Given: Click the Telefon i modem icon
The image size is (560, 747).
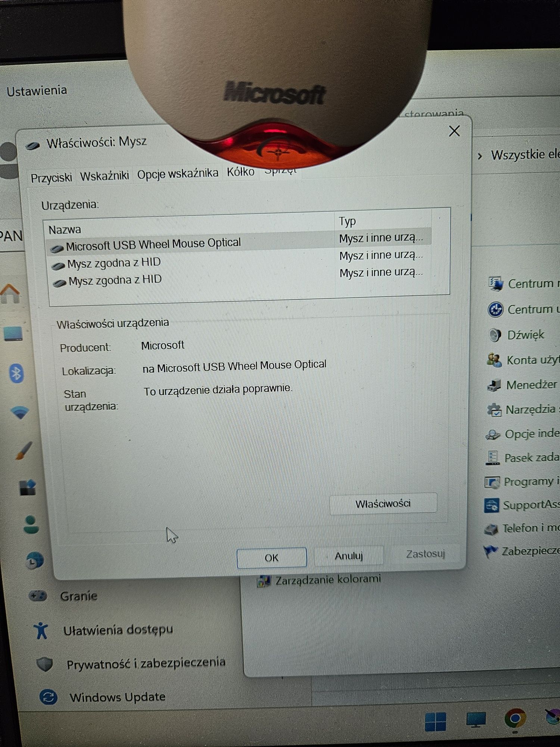Looking at the screenshot, I should 491,529.
